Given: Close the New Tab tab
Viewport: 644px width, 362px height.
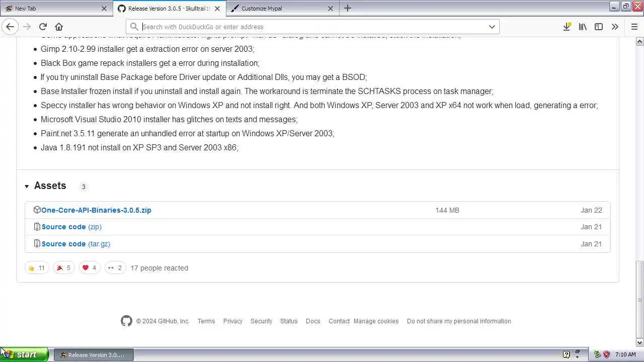Looking at the screenshot, I should [104, 9].
